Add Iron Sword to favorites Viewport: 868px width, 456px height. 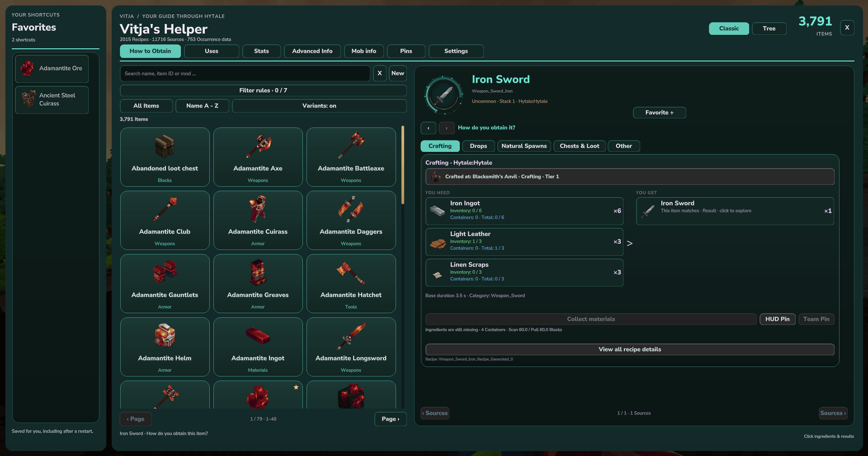pos(659,113)
